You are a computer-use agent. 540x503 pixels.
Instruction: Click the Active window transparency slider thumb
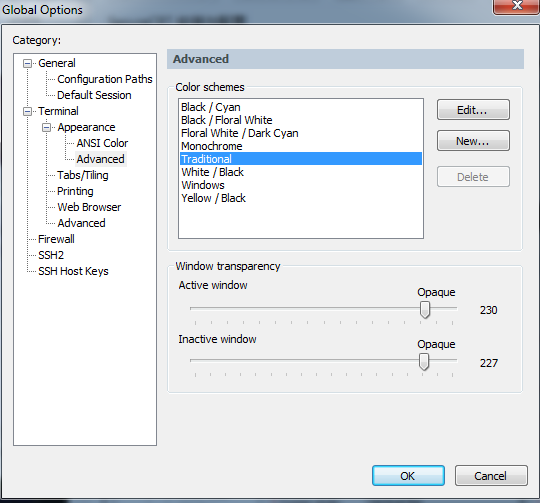pyautogui.click(x=425, y=310)
